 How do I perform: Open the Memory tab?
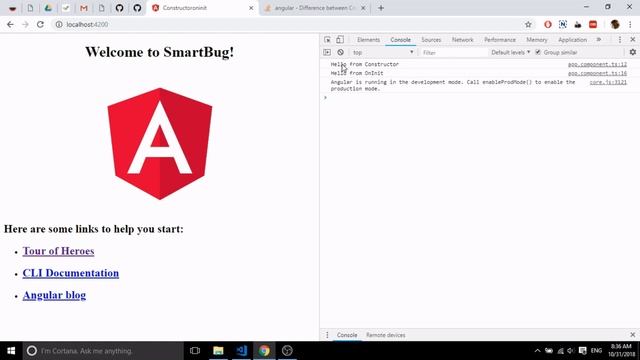coord(536,40)
